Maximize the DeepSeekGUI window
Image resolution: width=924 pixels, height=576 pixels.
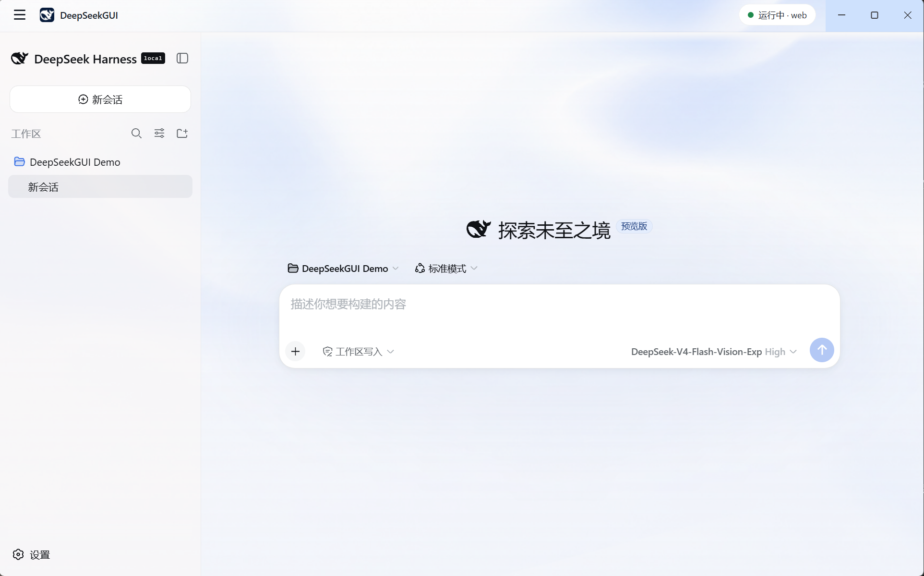[x=875, y=15]
